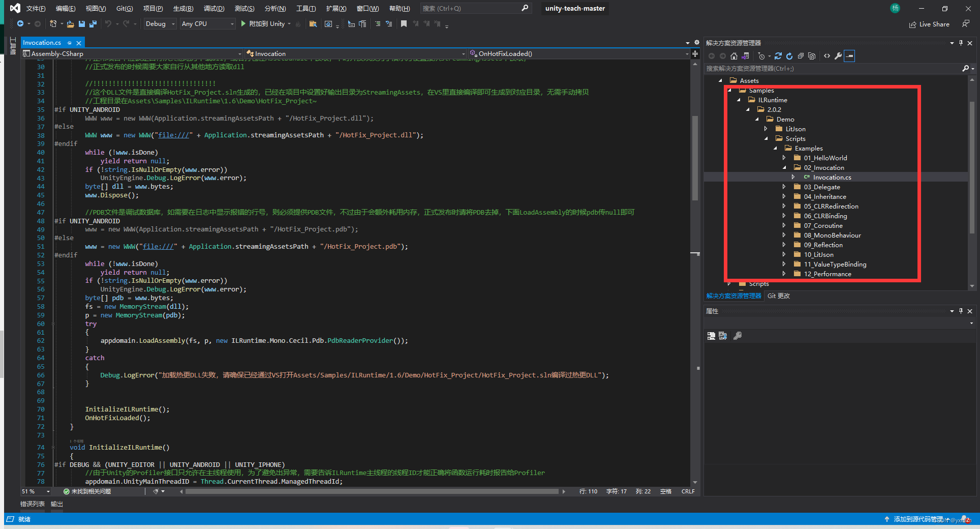
Task: Switch to the Git 更改 tab
Action: (778, 296)
